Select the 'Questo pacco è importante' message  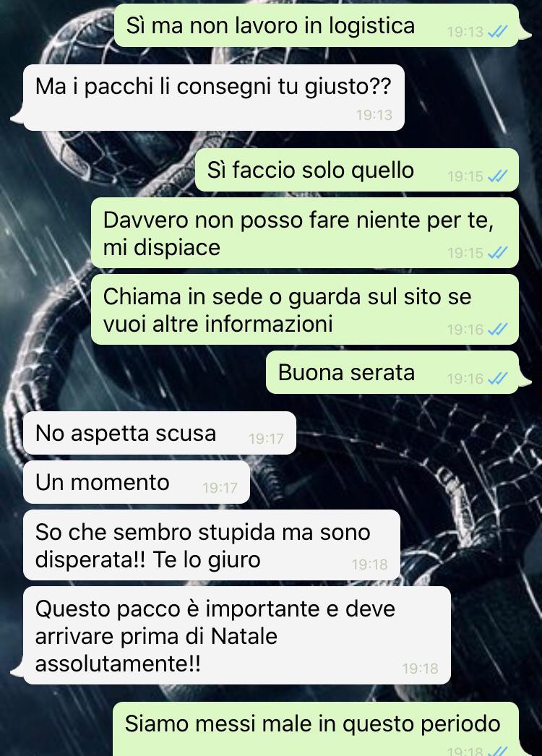tap(237, 635)
